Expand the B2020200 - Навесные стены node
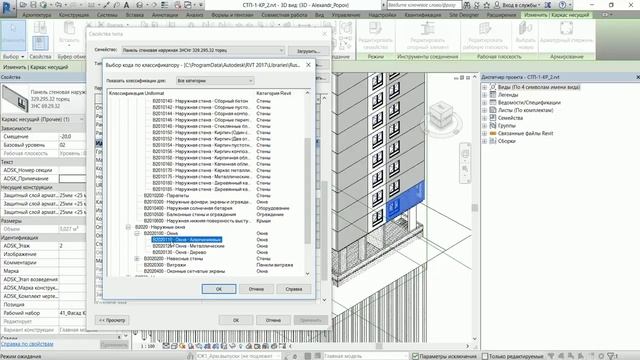The height and width of the screenshot is (360, 640). coord(137,259)
